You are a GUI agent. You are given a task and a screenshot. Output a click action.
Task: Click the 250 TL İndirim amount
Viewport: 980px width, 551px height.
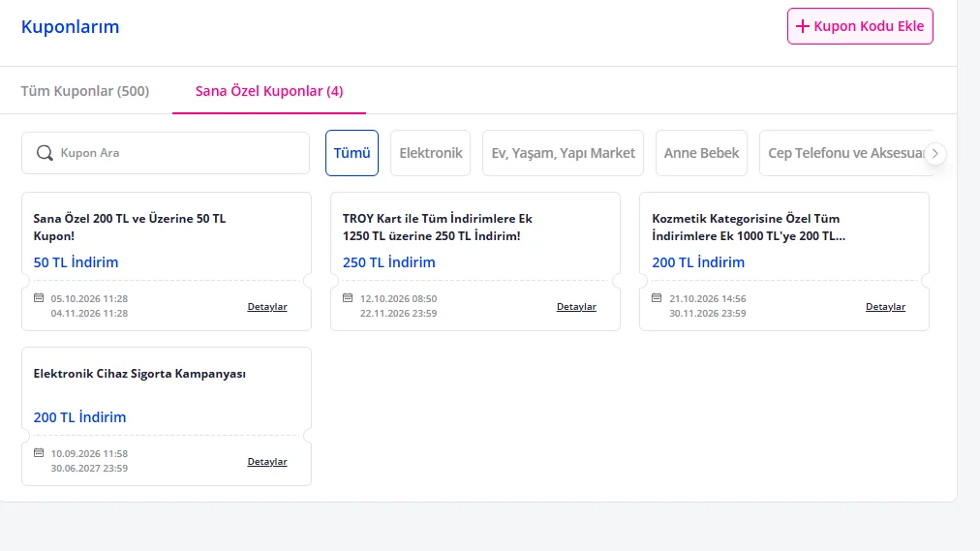click(x=388, y=262)
